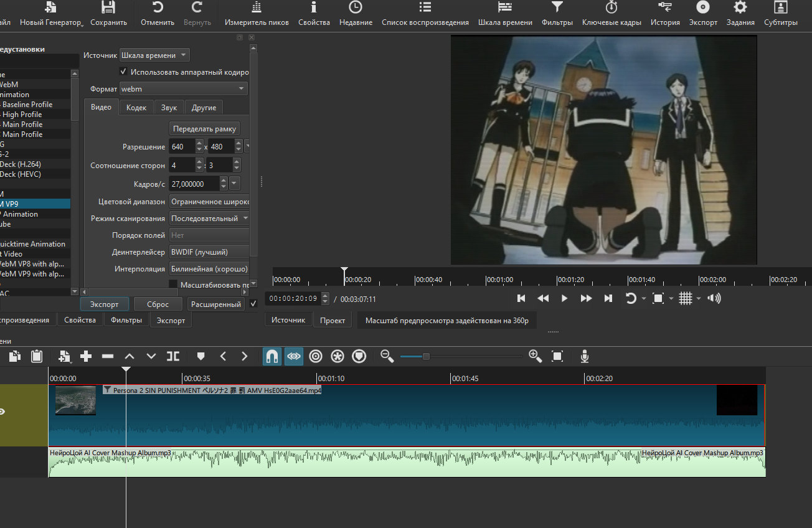The image size is (812, 528).
Task: Open the volume control speaker icon
Action: (x=714, y=298)
